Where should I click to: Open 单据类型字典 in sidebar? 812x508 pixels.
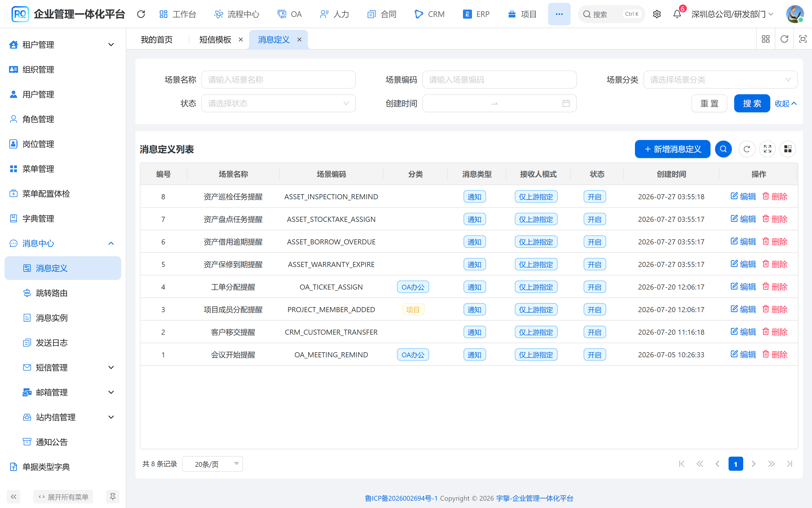pyautogui.click(x=63, y=467)
